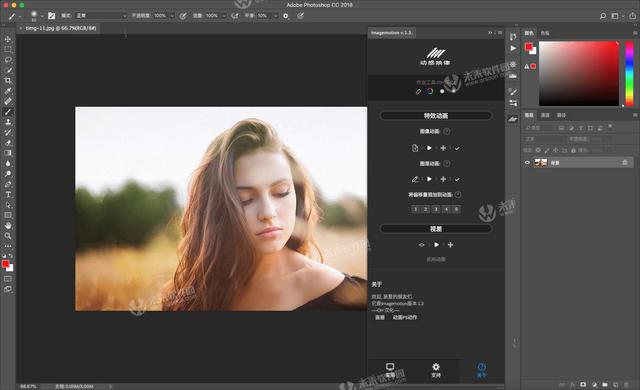The width and height of the screenshot is (640, 390).
Task: Select the Move tool in the toolbar
Action: [x=8, y=39]
